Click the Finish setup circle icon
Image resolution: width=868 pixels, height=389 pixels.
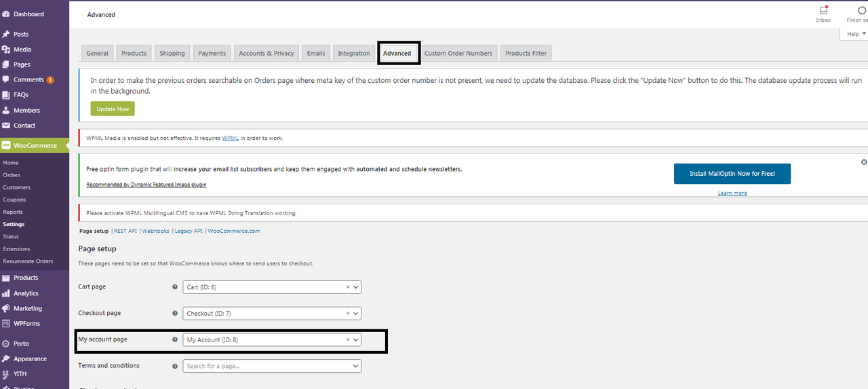click(x=862, y=10)
